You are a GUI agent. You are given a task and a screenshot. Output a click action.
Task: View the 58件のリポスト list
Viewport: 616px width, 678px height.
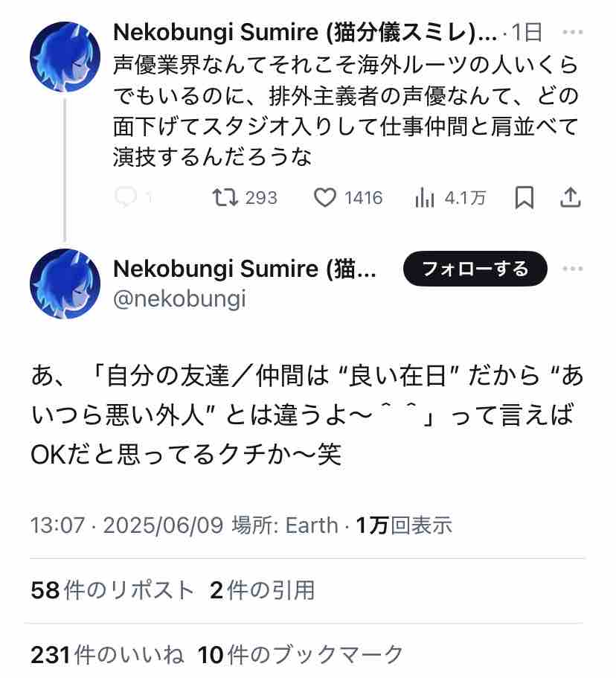[112, 590]
